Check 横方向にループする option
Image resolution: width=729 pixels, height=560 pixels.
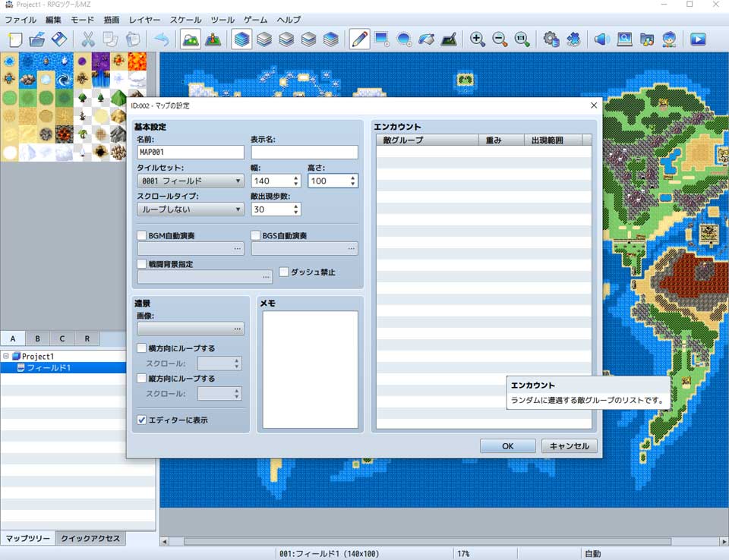coord(142,348)
